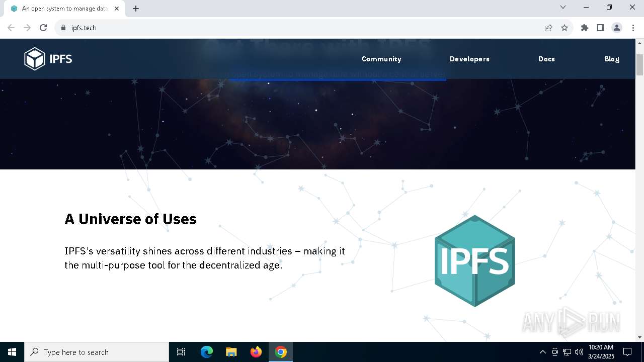The width and height of the screenshot is (644, 362).
Task: Open the Developers menu
Action: click(469, 59)
